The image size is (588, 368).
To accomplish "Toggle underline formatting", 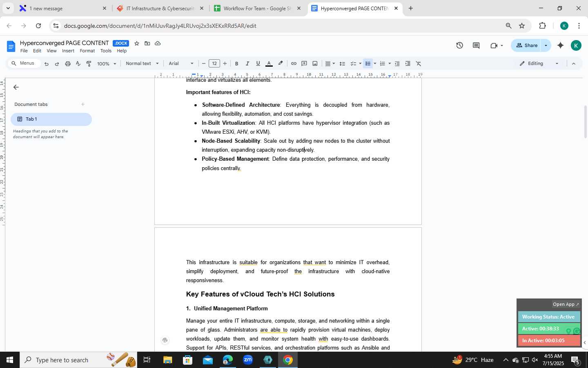I will tap(258, 64).
